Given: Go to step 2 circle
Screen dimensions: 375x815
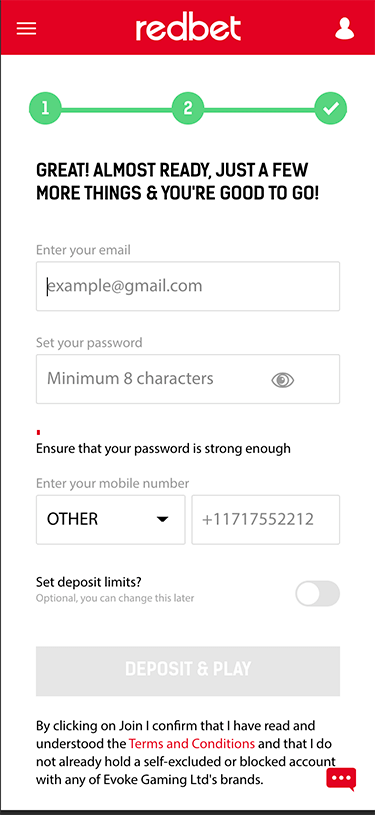Looking at the screenshot, I should pyautogui.click(x=188, y=108).
